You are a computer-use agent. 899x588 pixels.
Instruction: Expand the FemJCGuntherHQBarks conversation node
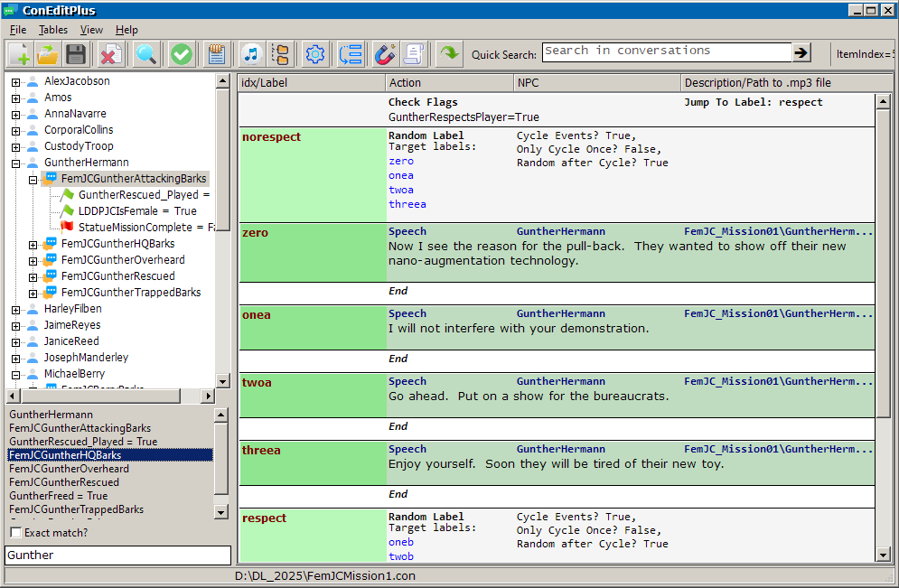pos(33,244)
